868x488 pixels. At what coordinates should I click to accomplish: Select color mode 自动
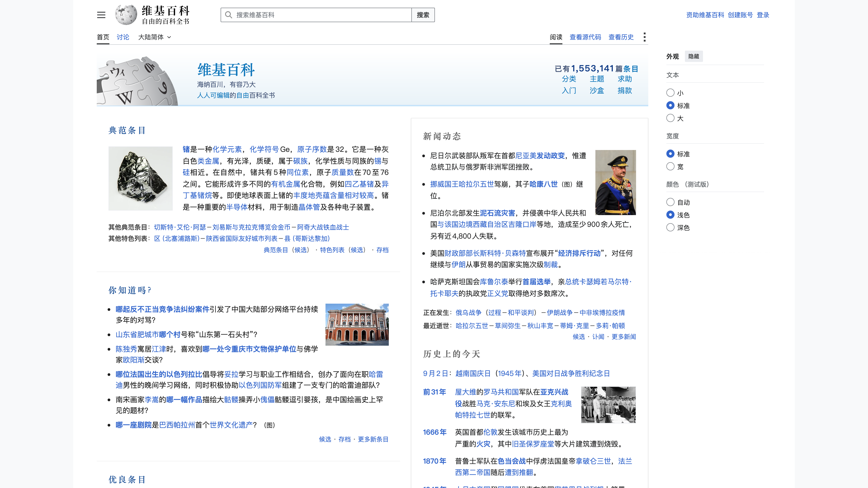670,202
